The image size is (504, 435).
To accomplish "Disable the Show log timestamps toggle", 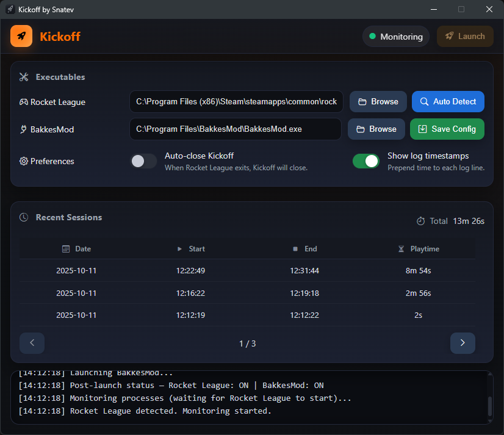I will [365, 161].
